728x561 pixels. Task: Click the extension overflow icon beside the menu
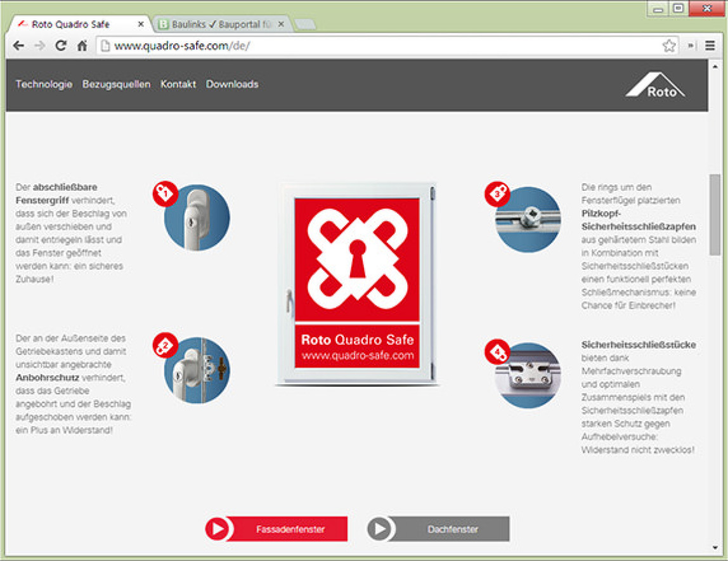point(691,46)
